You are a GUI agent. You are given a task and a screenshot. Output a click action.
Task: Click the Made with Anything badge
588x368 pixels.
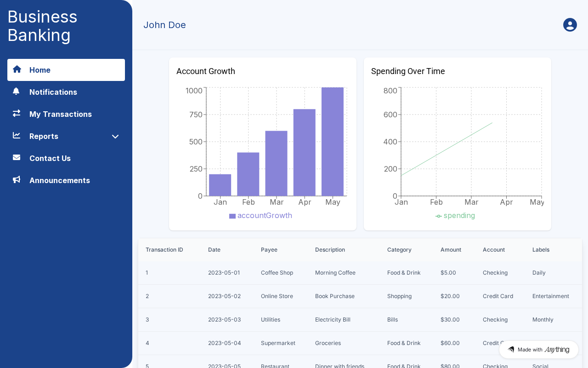[x=539, y=350]
